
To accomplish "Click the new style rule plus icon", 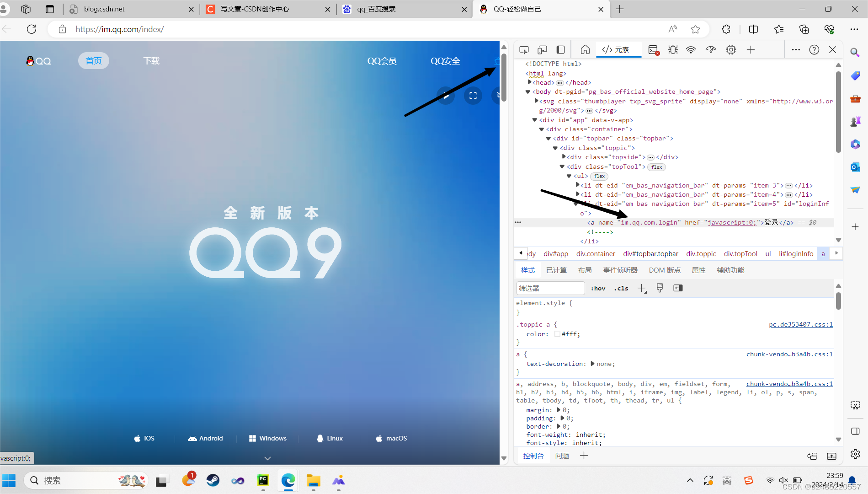I will (x=642, y=288).
